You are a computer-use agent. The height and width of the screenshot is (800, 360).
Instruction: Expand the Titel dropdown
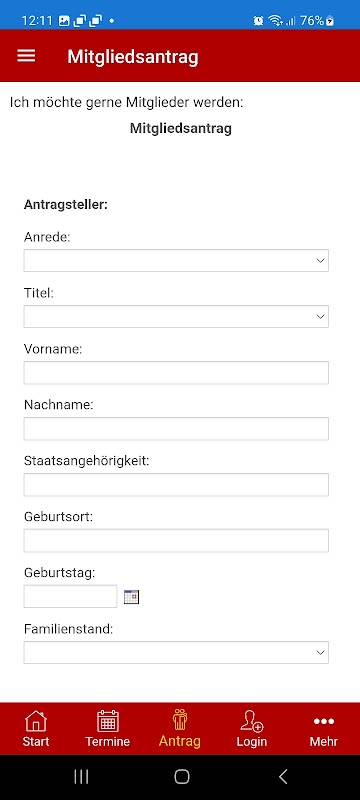[176, 316]
